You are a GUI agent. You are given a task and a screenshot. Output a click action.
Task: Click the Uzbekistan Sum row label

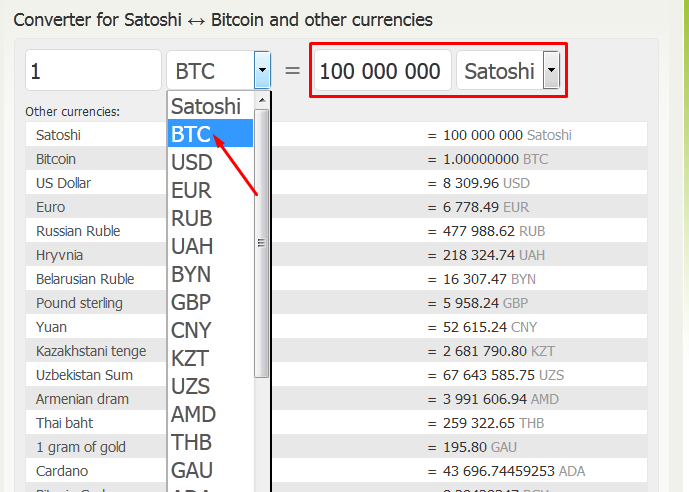[x=84, y=375]
